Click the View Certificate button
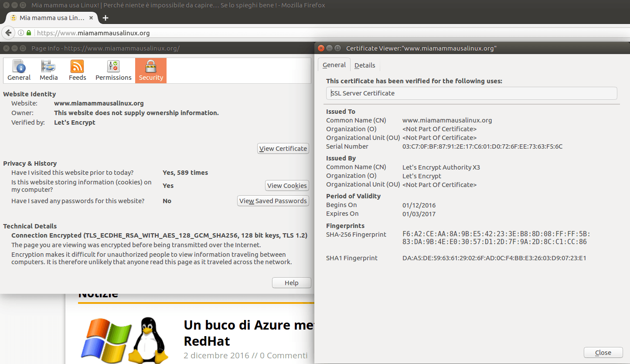The image size is (630, 364). tap(283, 149)
